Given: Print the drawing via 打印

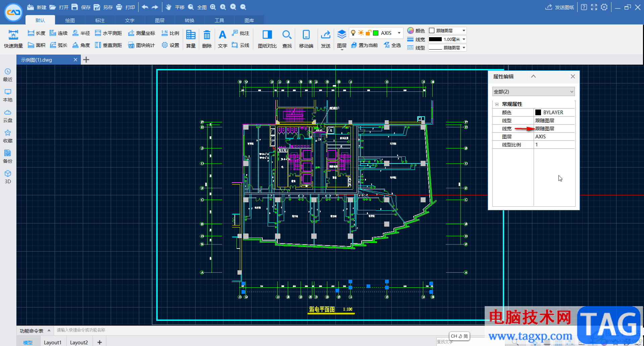Looking at the screenshot, I should click(125, 7).
